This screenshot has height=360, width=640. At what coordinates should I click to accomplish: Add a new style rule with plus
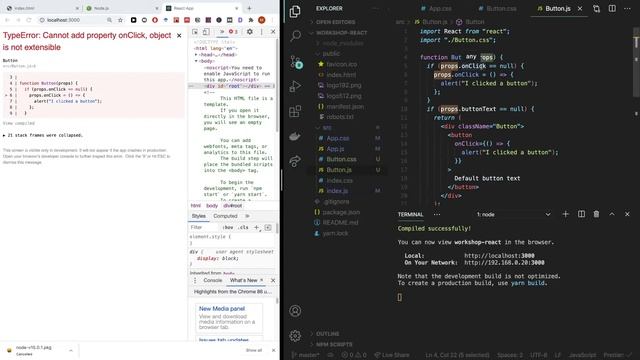point(256,227)
